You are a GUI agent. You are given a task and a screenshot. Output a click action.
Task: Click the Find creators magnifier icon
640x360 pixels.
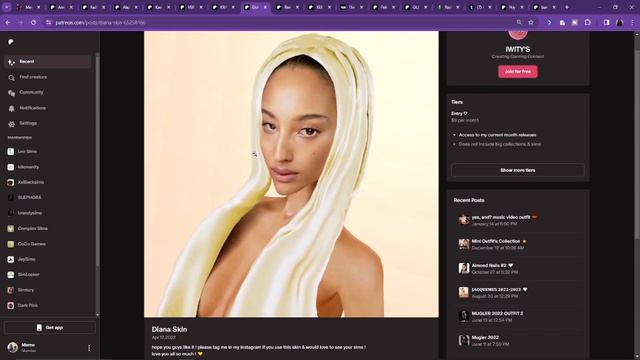click(x=11, y=78)
